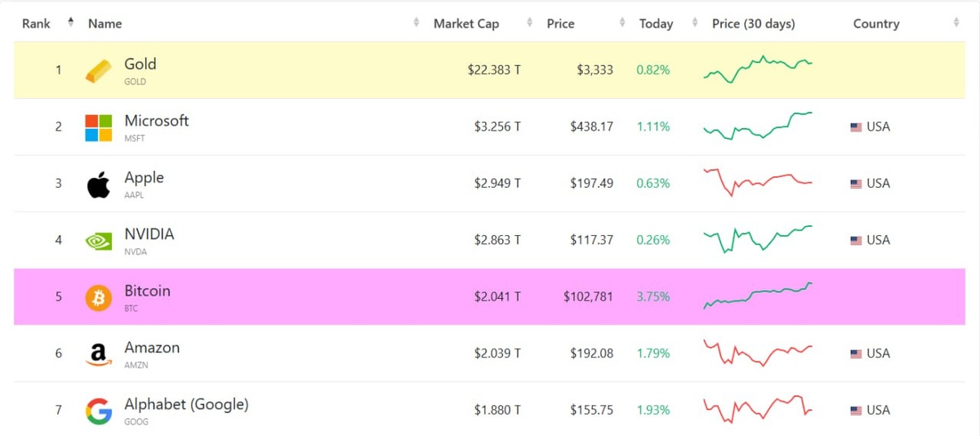Click the NVIDIA logo icon
Viewport: 980px width, 436px height.
[x=98, y=241]
